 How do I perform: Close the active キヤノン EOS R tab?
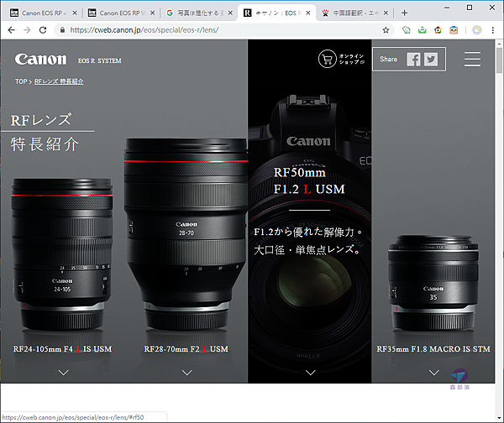coord(308,13)
